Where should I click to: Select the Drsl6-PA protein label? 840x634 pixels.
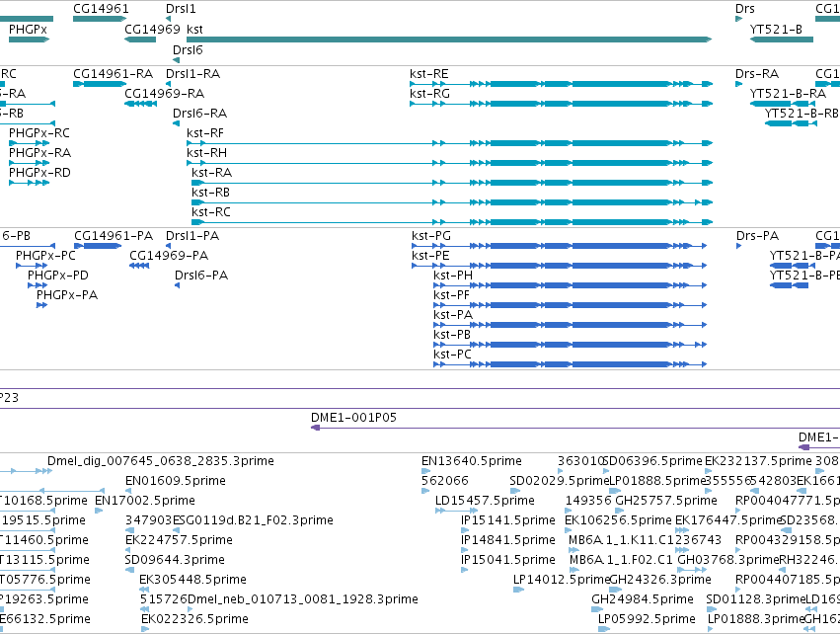(x=201, y=276)
